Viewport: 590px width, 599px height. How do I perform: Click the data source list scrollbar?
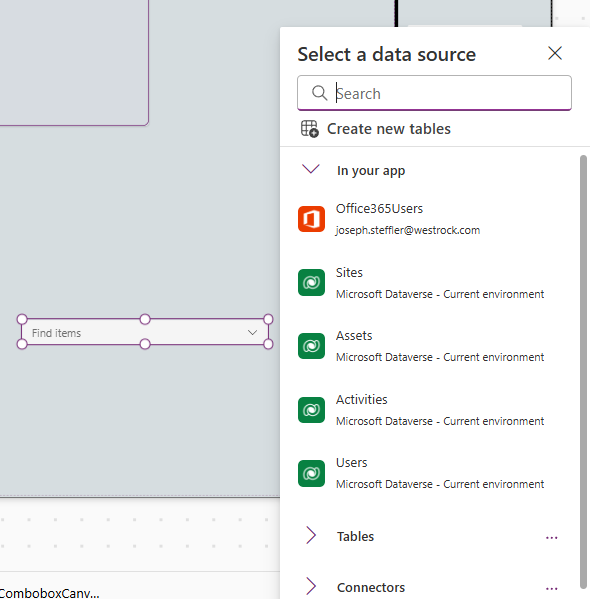(583, 372)
